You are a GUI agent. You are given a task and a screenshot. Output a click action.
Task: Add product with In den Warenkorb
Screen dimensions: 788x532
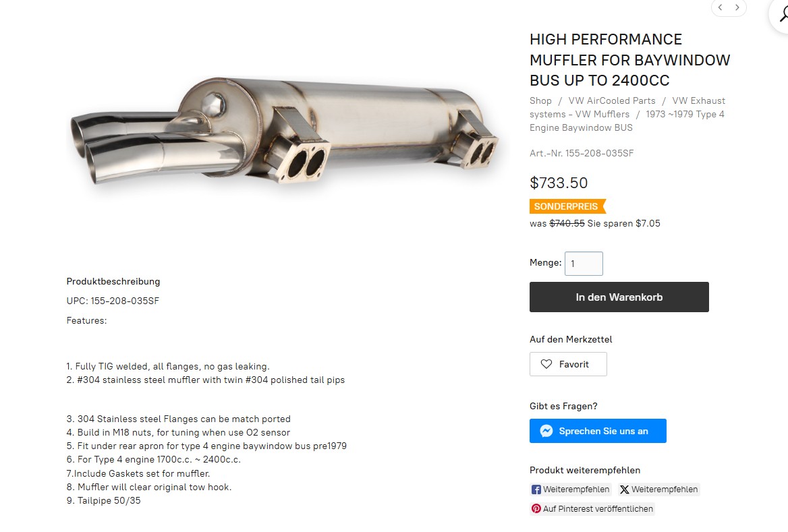tap(619, 297)
